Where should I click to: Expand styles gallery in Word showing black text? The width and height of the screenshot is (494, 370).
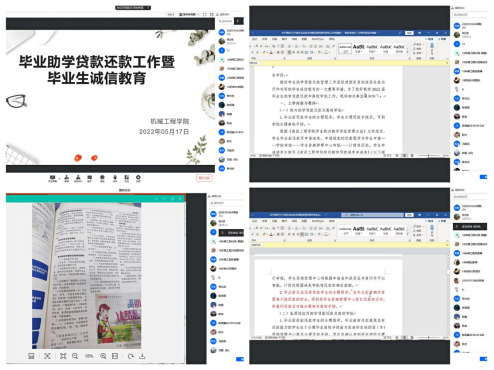[x=408, y=52]
